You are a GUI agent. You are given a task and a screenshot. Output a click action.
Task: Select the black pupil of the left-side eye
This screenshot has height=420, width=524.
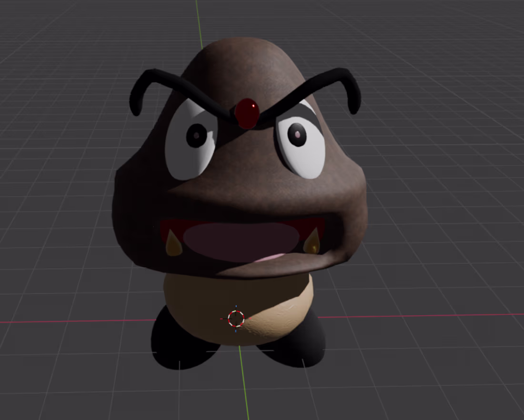click(x=196, y=135)
